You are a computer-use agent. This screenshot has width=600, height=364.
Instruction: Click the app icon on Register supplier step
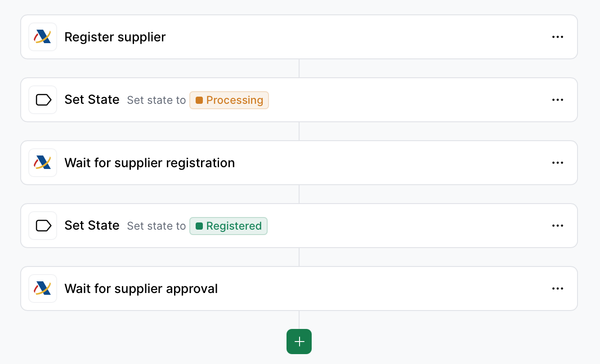click(43, 36)
